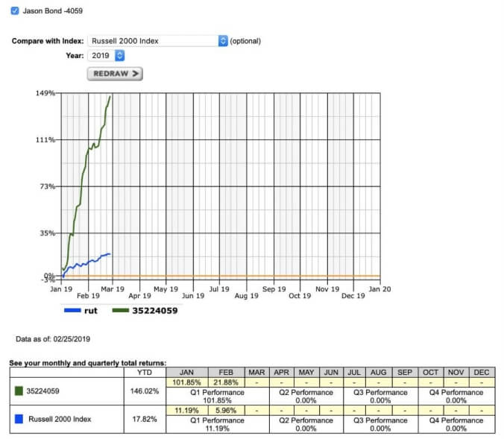
Task: Select the 101.85% January return cell
Action: 186,382
